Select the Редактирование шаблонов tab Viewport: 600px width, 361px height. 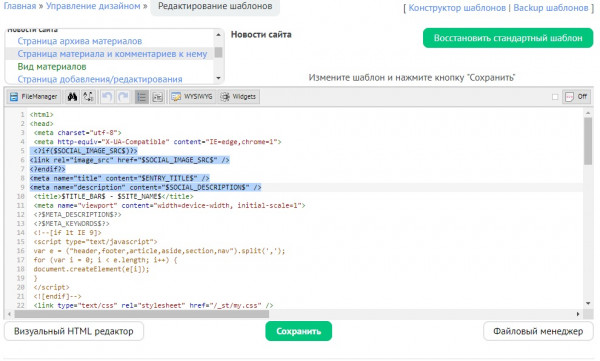coord(215,7)
